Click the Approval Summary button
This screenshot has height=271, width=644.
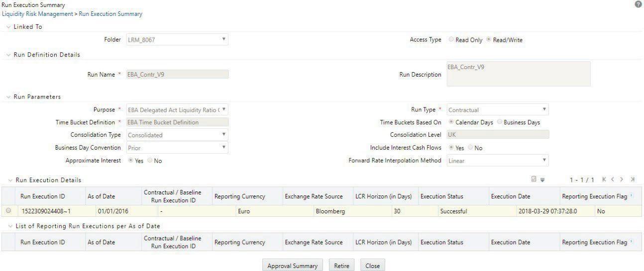click(293, 266)
